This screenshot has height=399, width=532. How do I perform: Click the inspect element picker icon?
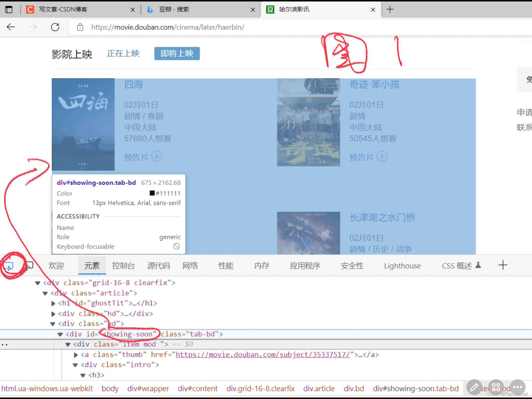9,266
